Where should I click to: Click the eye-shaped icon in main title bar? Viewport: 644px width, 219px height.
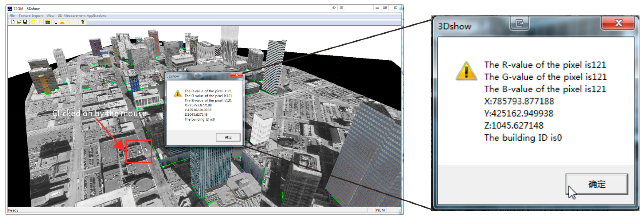pos(334,7)
